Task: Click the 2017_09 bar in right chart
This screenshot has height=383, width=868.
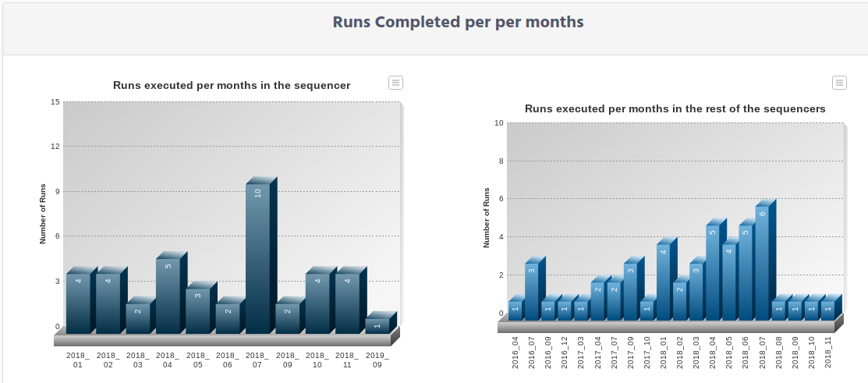Action: 630,292
